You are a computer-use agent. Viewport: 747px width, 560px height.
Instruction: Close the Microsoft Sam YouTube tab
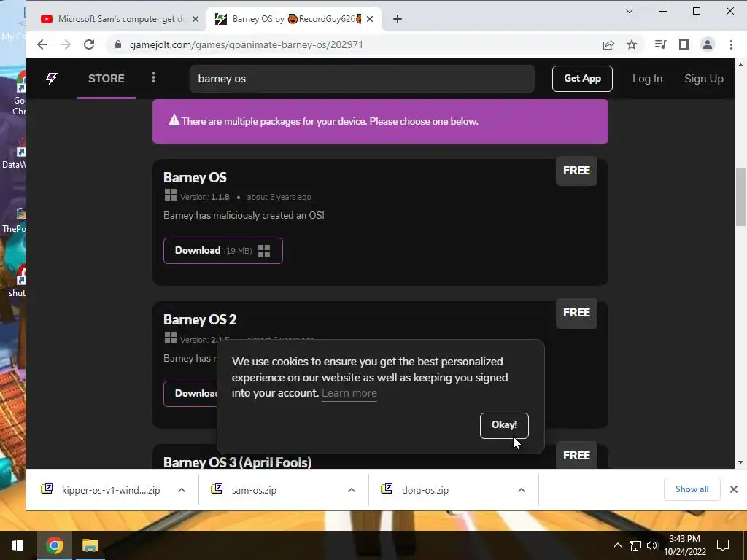click(196, 19)
